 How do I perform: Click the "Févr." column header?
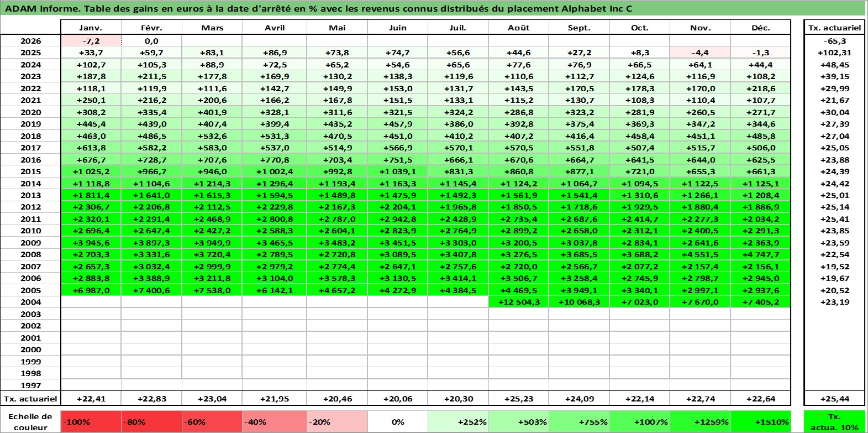pos(151,28)
